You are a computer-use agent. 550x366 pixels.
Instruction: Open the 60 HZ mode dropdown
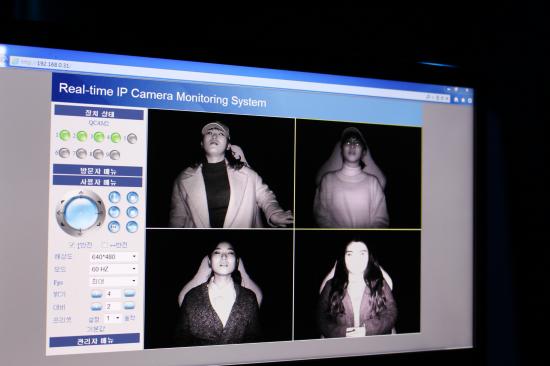[113, 269]
